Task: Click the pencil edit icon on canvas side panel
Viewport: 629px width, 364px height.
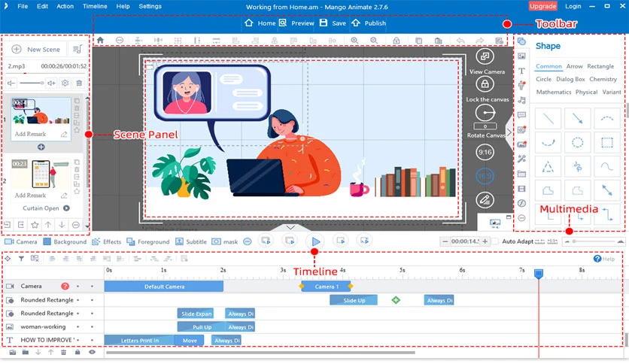Action: (x=485, y=200)
